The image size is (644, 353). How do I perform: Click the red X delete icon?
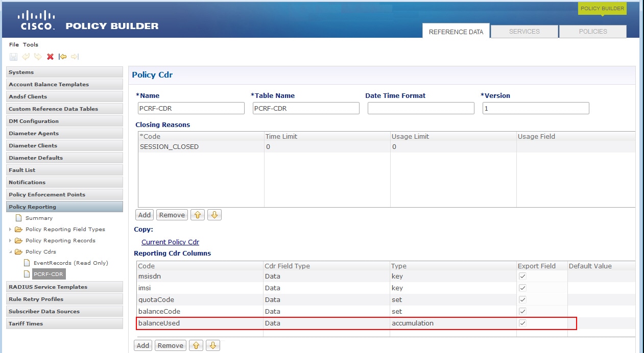click(x=50, y=57)
